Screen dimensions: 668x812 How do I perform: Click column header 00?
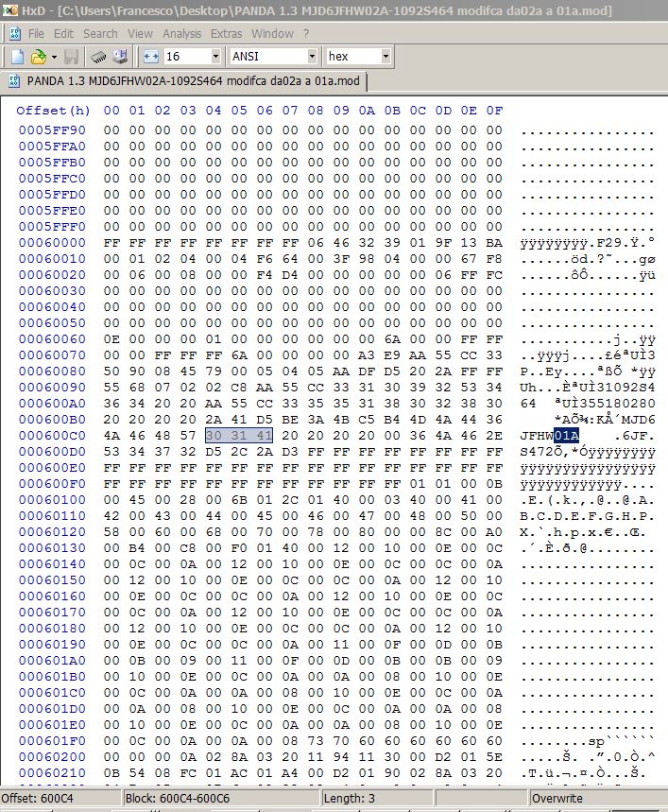coord(111,111)
